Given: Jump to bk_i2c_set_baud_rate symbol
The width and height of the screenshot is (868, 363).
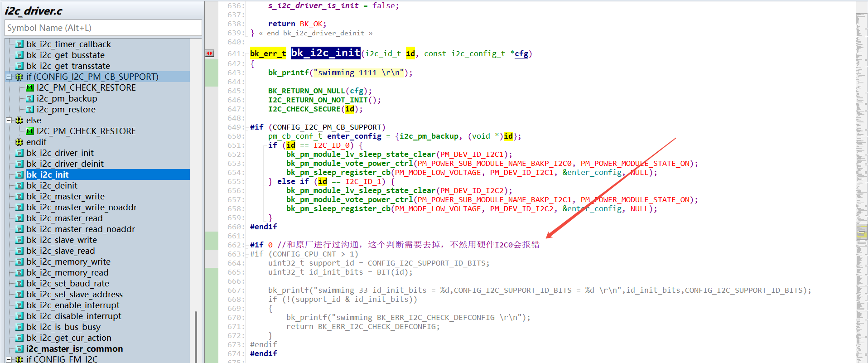Looking at the screenshot, I should (68, 284).
